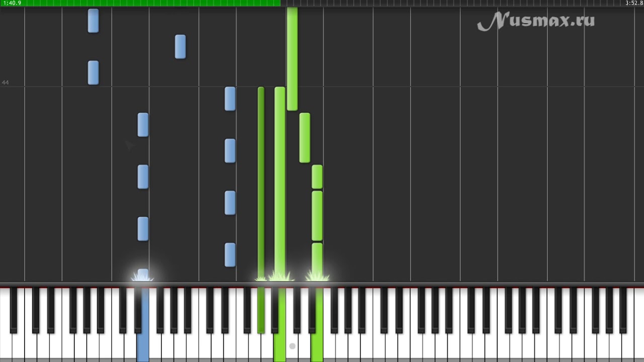Image resolution: width=644 pixels, height=362 pixels.
Task: Tap the blue highlighted white piano key
Action: [143, 347]
